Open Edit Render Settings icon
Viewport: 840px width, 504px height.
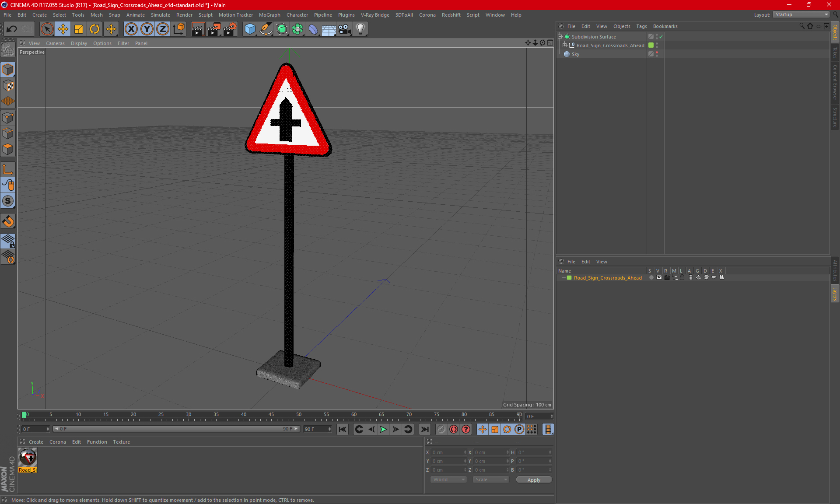[x=230, y=29]
